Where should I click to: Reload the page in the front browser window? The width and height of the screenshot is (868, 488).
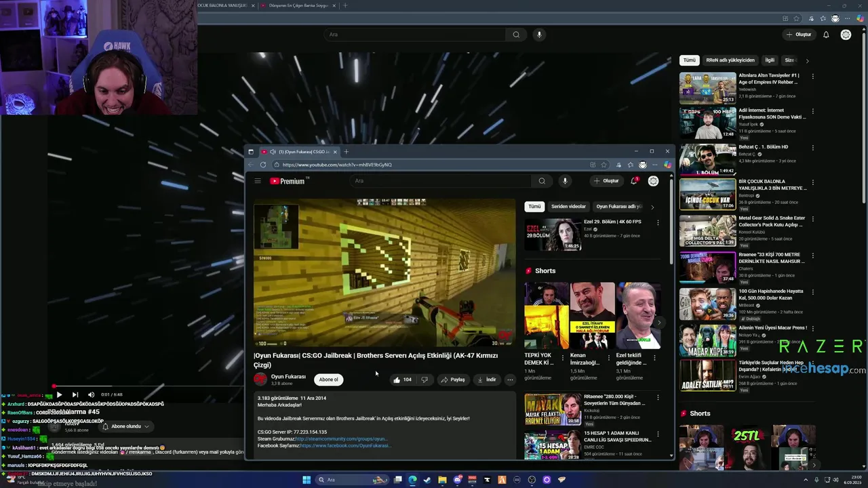(x=263, y=165)
